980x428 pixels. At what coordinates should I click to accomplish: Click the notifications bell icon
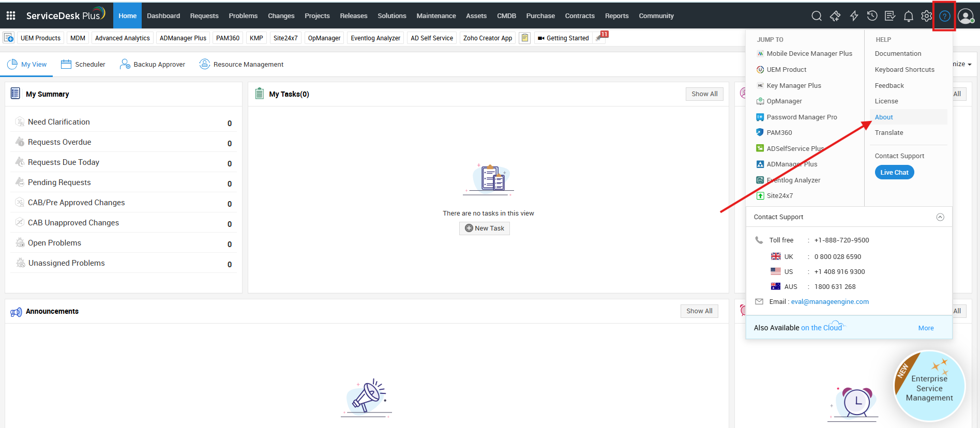(x=908, y=16)
